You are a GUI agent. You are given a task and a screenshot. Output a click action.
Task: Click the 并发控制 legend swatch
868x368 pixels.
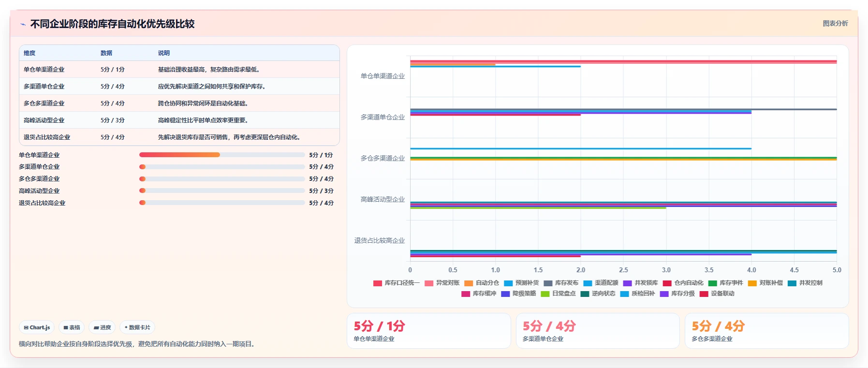click(x=792, y=283)
